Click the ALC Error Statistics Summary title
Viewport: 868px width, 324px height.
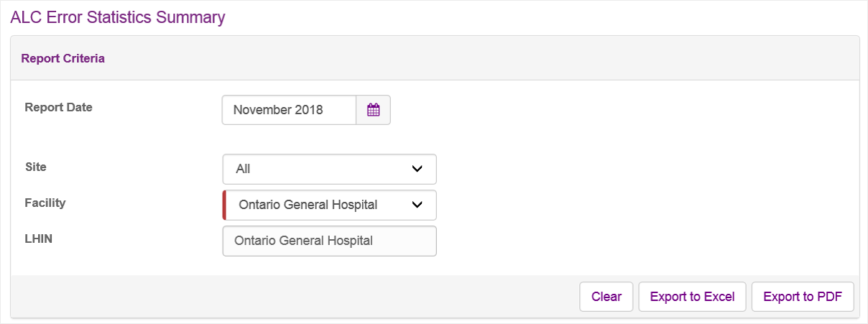[118, 17]
